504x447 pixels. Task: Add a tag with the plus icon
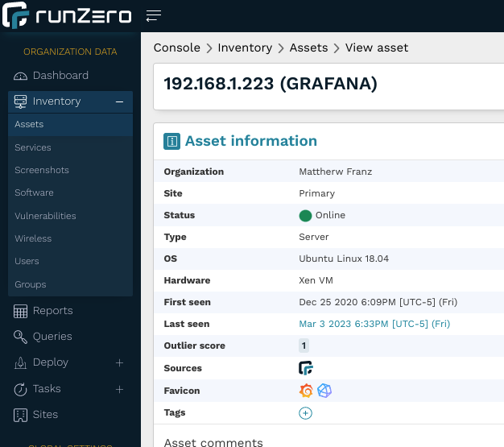tap(305, 413)
